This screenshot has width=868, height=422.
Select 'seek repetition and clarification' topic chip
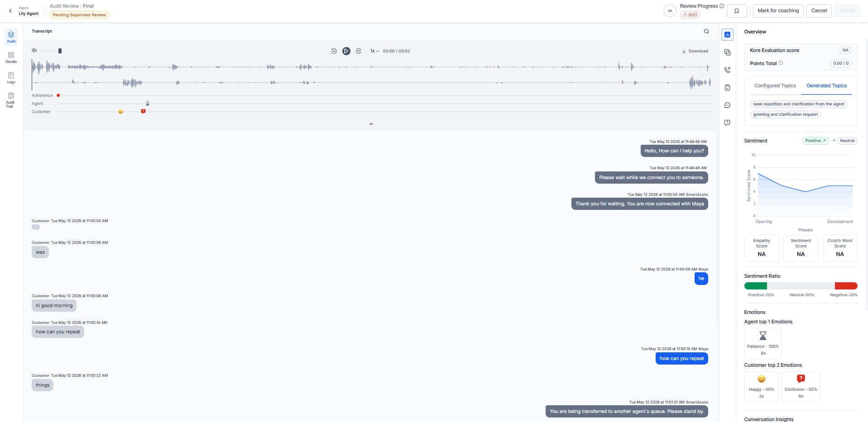798,104
